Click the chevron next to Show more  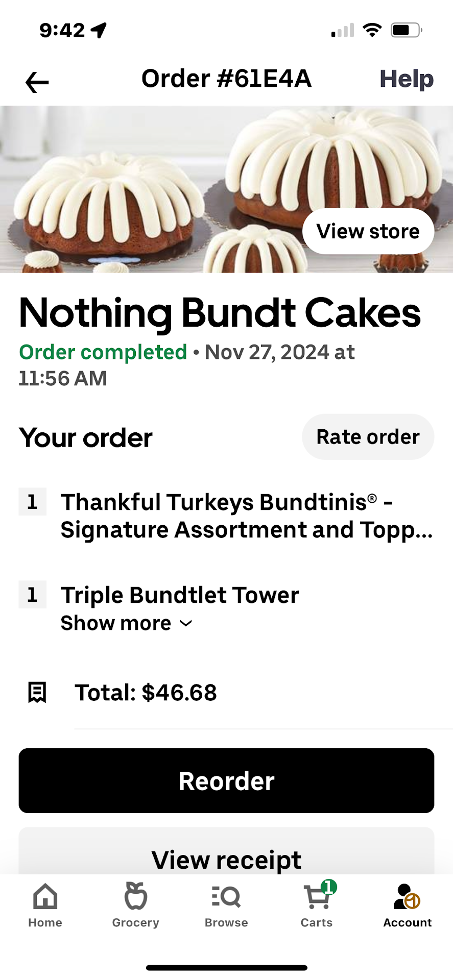point(186,623)
